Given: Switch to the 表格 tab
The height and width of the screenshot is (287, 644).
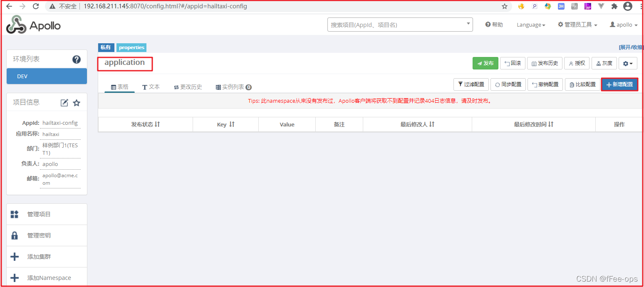Looking at the screenshot, I should [x=120, y=87].
